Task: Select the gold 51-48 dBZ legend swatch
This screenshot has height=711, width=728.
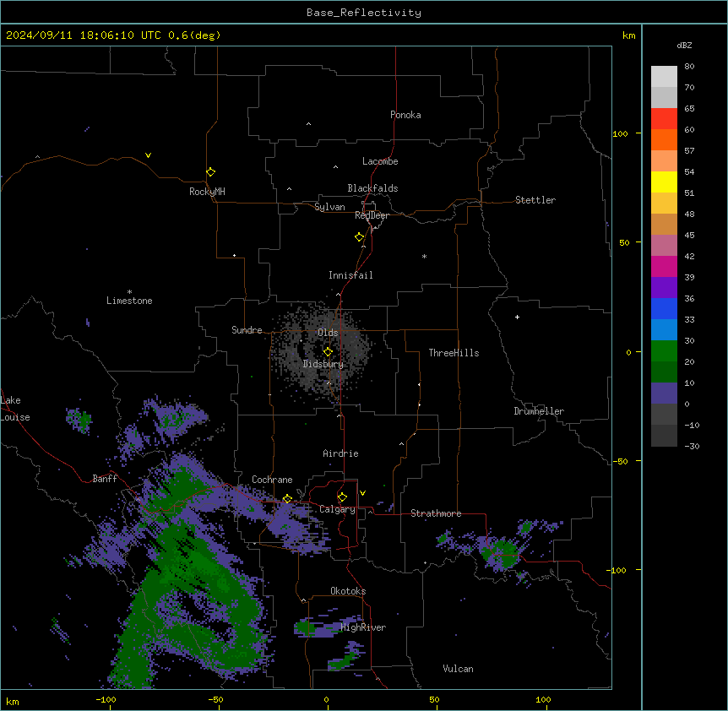Action: pyautogui.click(x=664, y=203)
